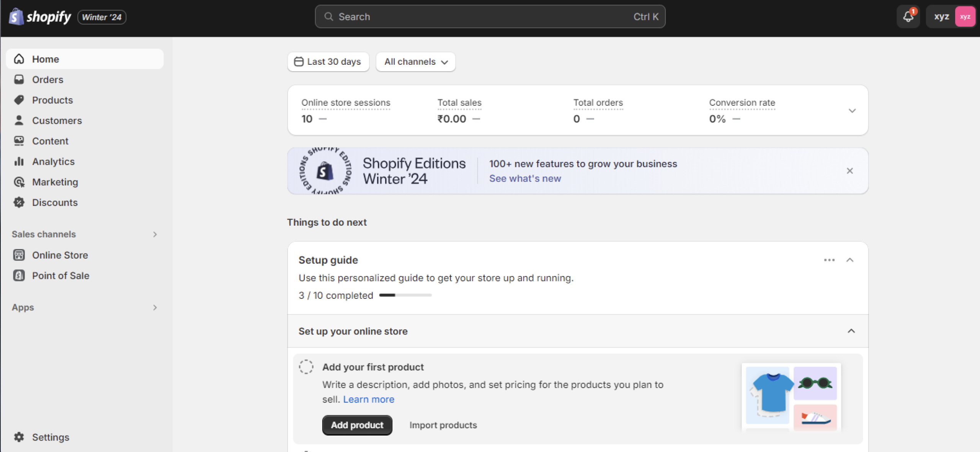Open Orders in the sidebar
The height and width of the screenshot is (452, 980).
[85, 79]
